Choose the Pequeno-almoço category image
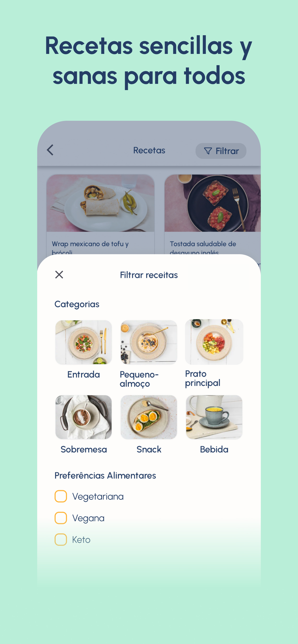The height and width of the screenshot is (644, 298). 149,342
